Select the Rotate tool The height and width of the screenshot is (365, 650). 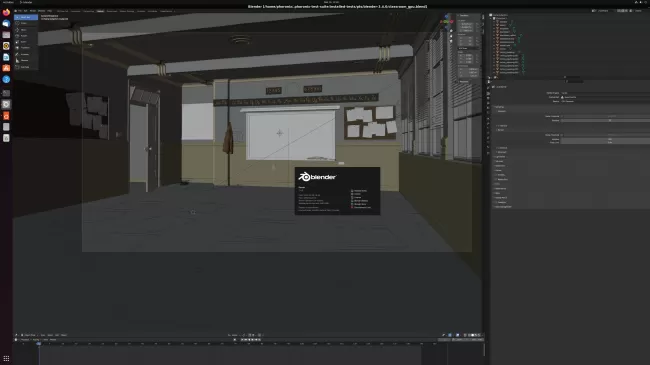pyautogui.click(x=26, y=36)
